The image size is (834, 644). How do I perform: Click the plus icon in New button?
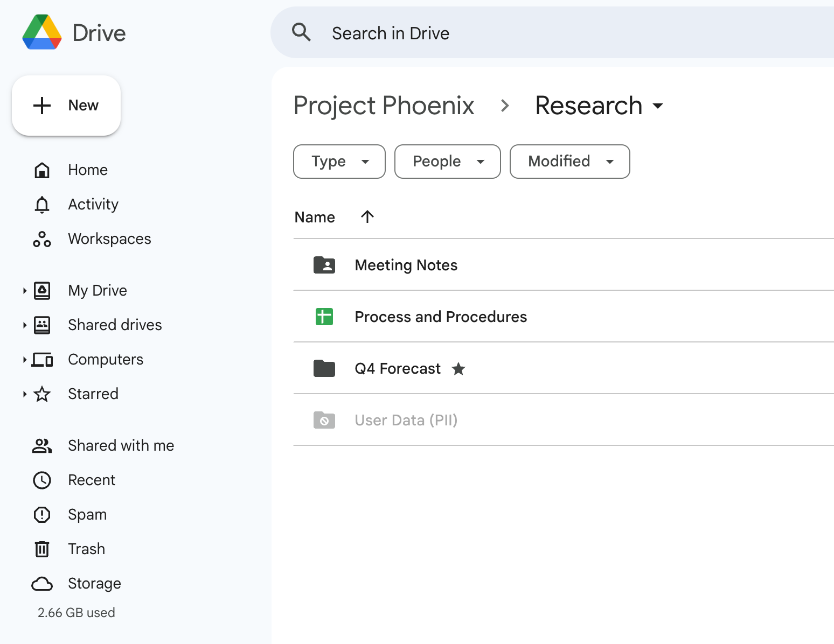tap(42, 106)
